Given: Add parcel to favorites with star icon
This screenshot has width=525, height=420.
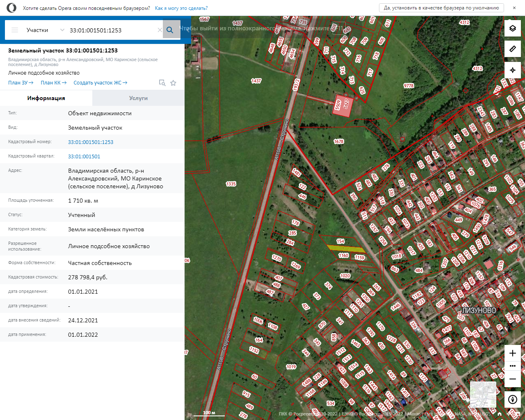Looking at the screenshot, I should tap(173, 83).
